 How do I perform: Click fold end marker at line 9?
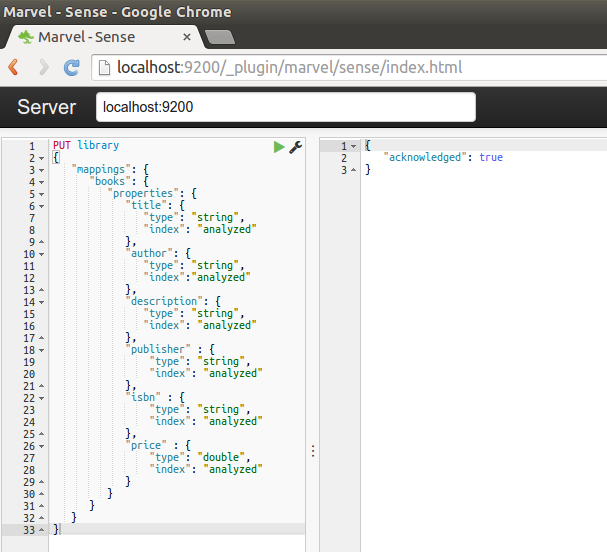[x=41, y=242]
